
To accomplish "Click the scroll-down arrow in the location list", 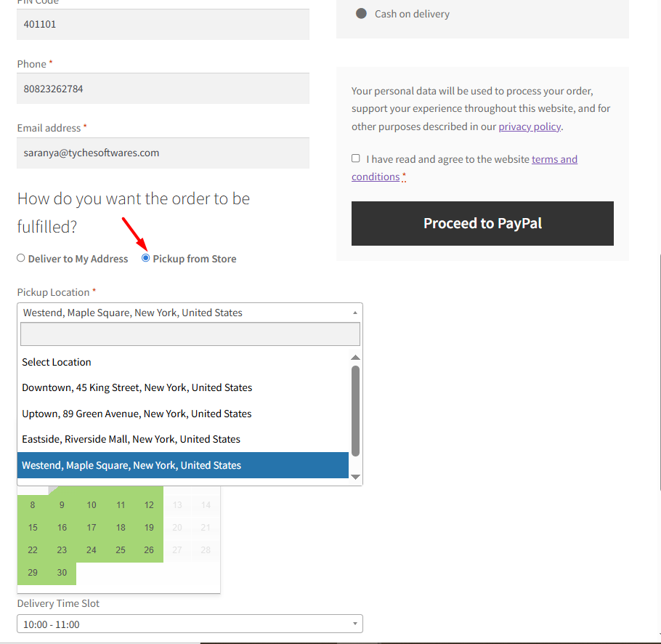I will tap(355, 476).
